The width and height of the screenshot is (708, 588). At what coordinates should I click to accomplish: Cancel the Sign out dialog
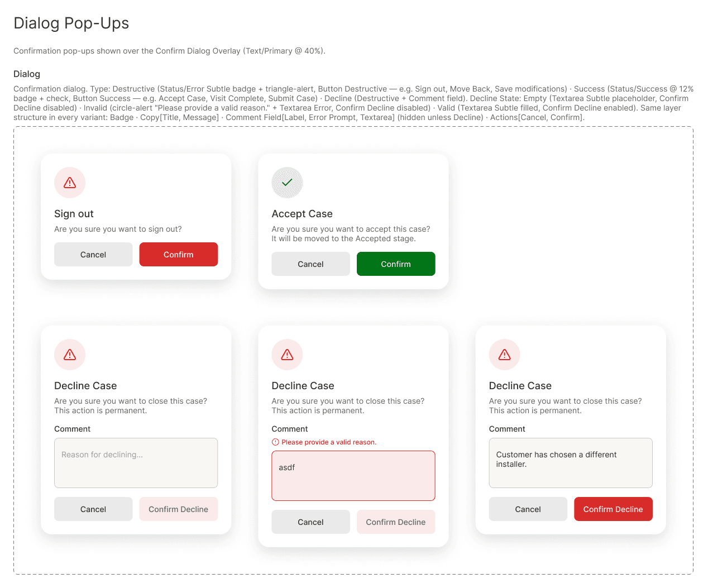pyautogui.click(x=93, y=255)
